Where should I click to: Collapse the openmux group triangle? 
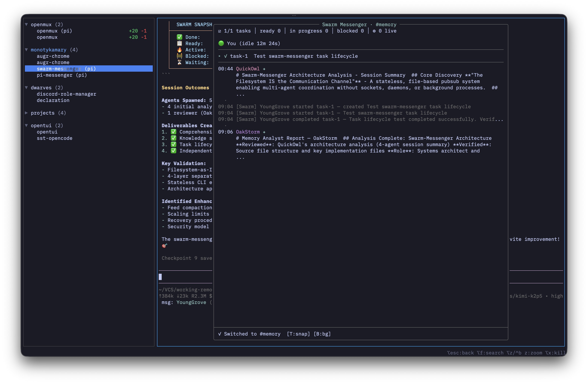26,25
